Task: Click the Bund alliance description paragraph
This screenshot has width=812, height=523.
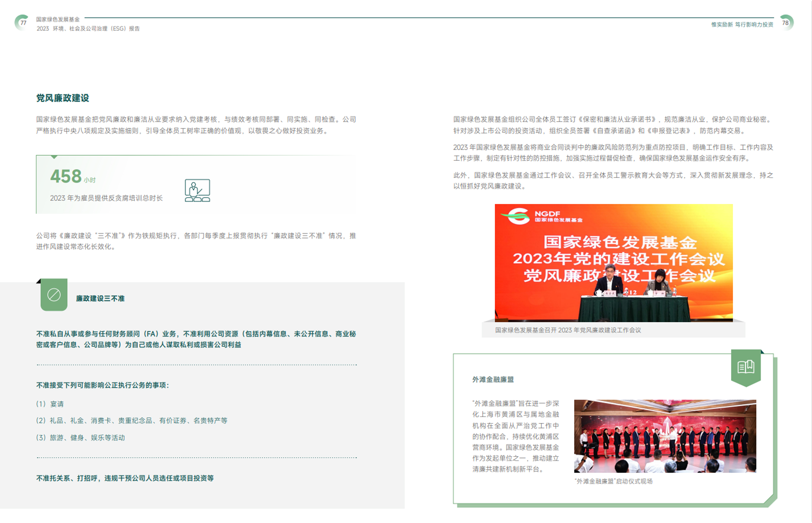Action: click(x=515, y=436)
